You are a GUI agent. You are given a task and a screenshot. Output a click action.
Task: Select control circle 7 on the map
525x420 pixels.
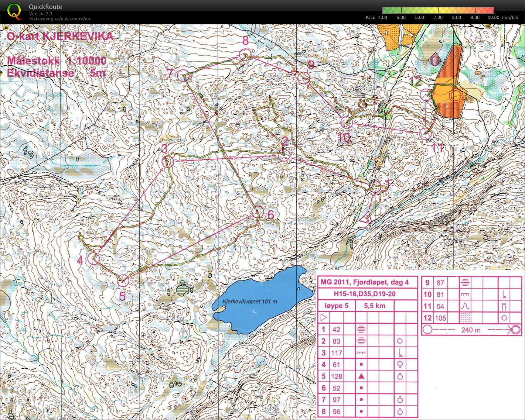point(183,75)
